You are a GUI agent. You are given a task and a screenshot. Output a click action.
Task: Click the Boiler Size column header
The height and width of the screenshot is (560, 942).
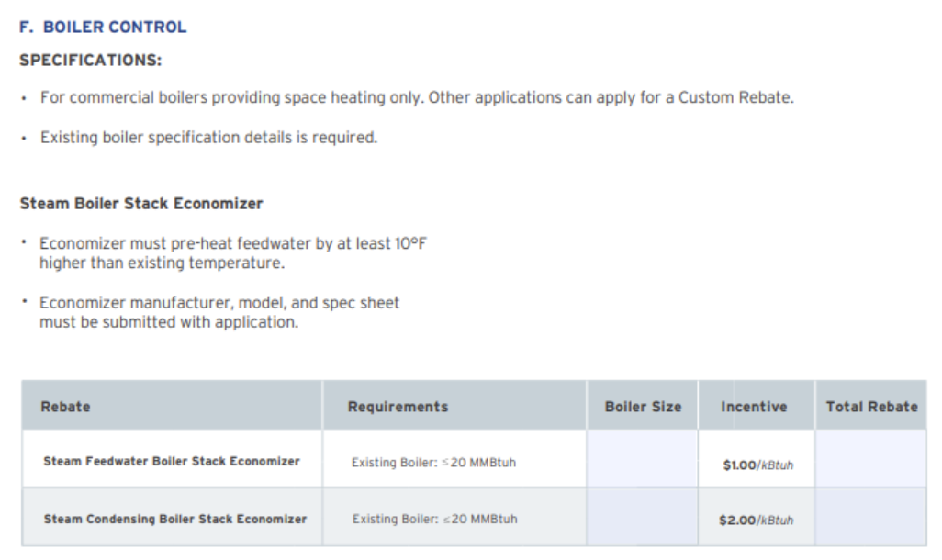pyautogui.click(x=643, y=407)
